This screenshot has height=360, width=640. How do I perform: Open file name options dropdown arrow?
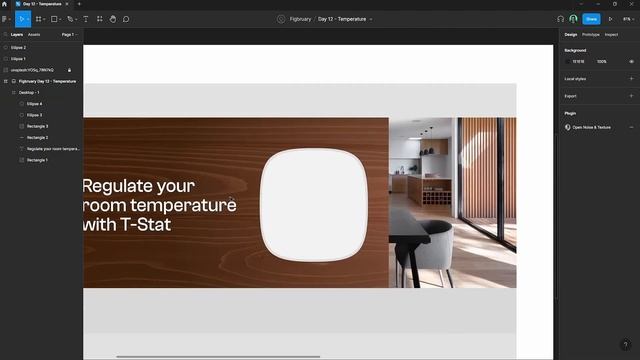tap(371, 19)
